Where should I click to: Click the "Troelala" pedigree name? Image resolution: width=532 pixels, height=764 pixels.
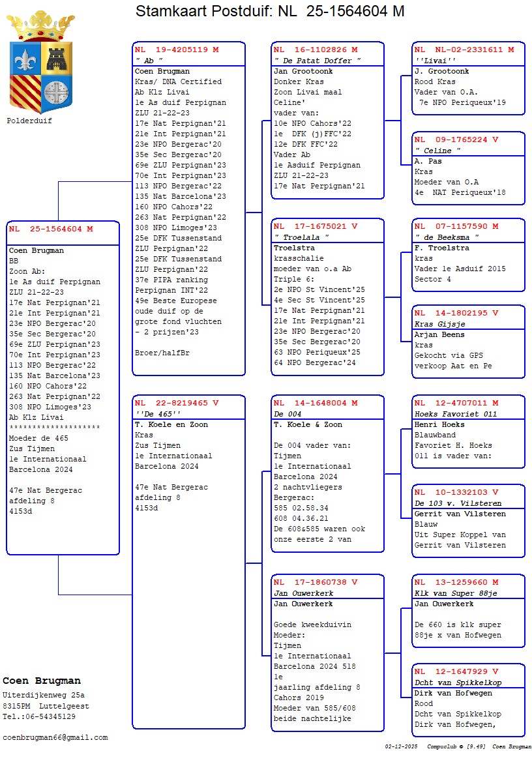tap(301, 237)
